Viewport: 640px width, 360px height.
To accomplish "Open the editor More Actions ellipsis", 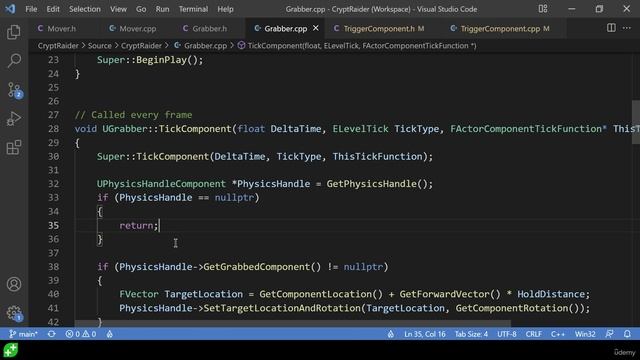I will 627,28.
